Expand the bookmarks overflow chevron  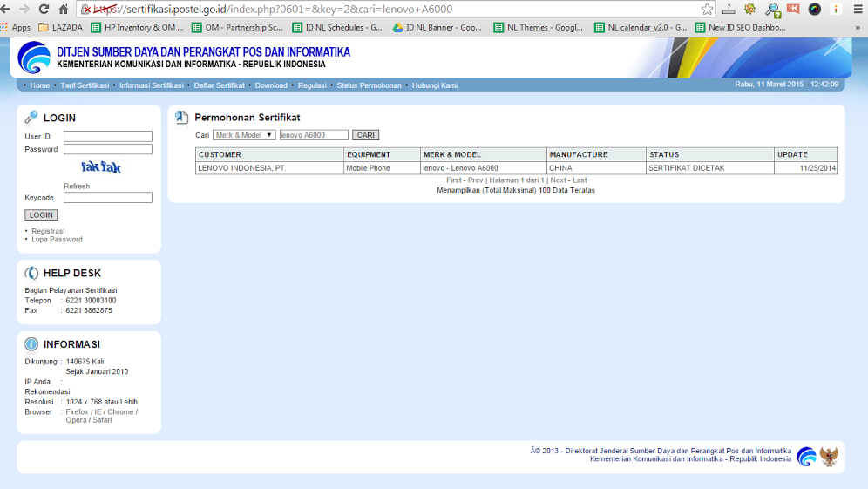[858, 27]
